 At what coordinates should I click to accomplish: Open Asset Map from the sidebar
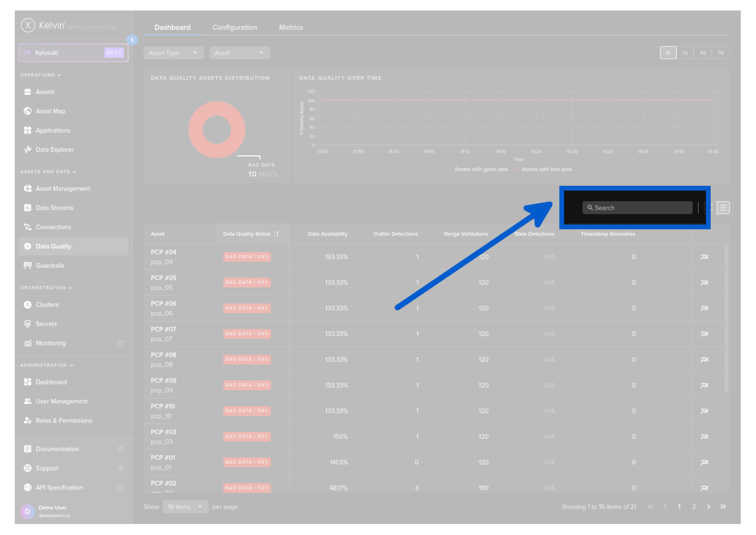[50, 111]
